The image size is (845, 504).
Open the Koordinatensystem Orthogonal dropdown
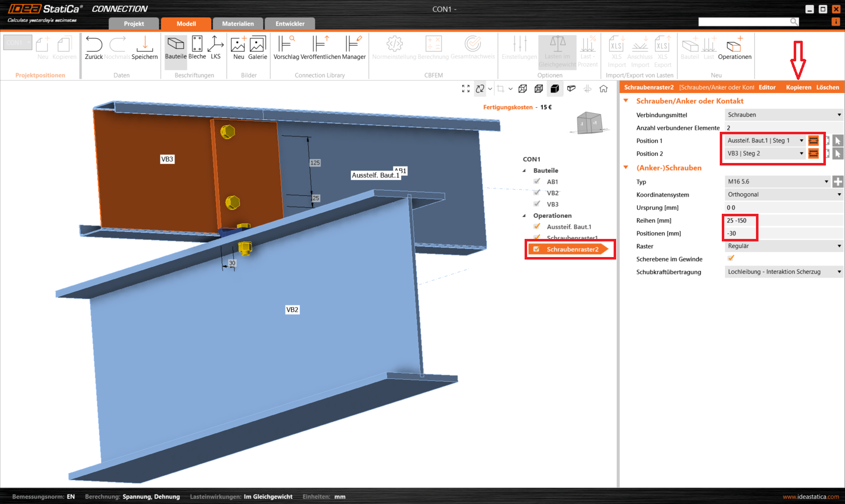coord(784,195)
